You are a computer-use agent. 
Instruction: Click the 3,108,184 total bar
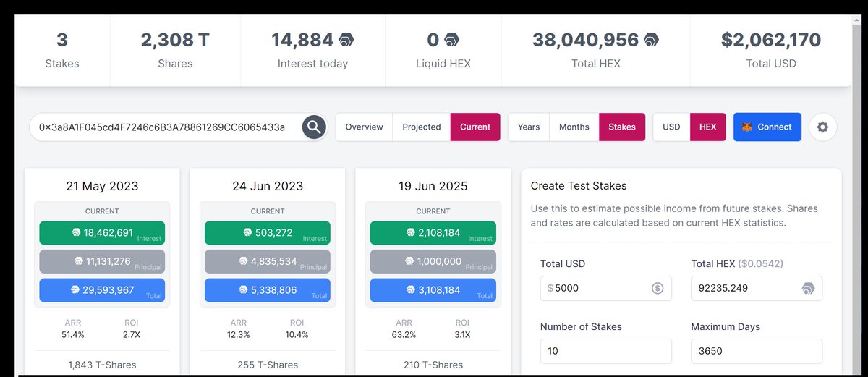pos(433,290)
